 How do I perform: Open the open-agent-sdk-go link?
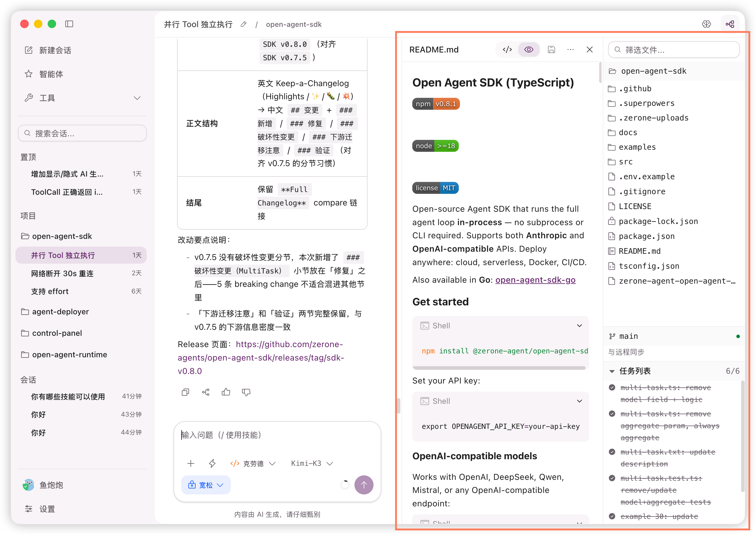click(535, 280)
